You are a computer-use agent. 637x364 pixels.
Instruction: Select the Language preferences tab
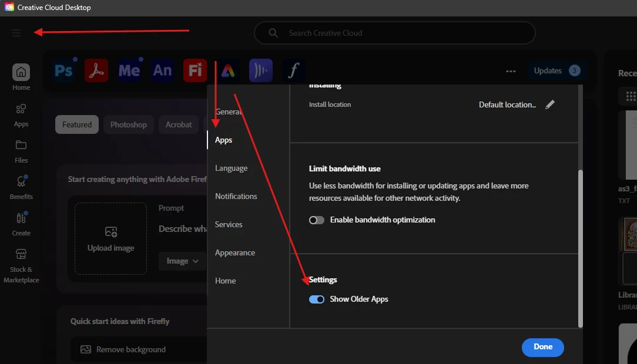231,168
